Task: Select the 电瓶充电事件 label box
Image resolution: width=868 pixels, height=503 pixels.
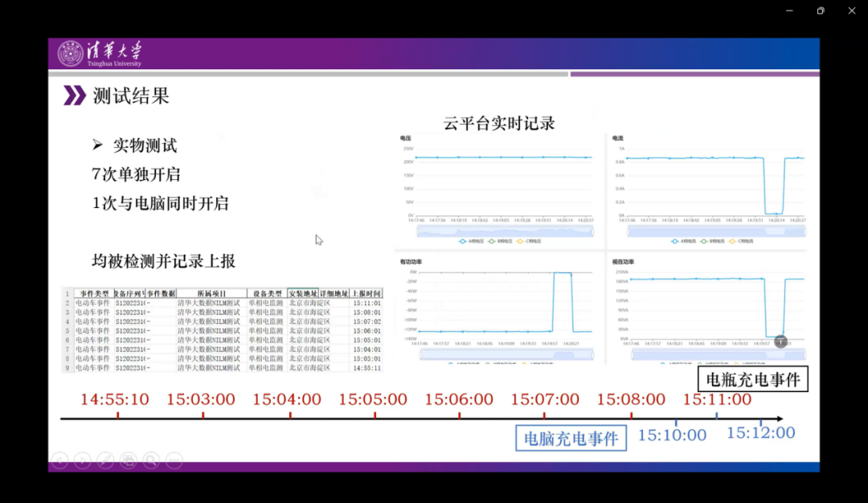Action: tap(753, 379)
